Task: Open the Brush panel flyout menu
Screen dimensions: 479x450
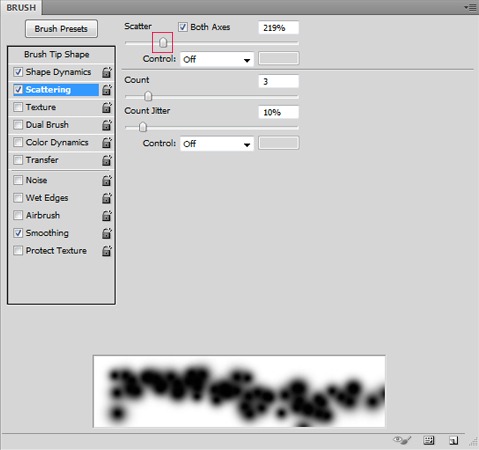Action: click(470, 7)
